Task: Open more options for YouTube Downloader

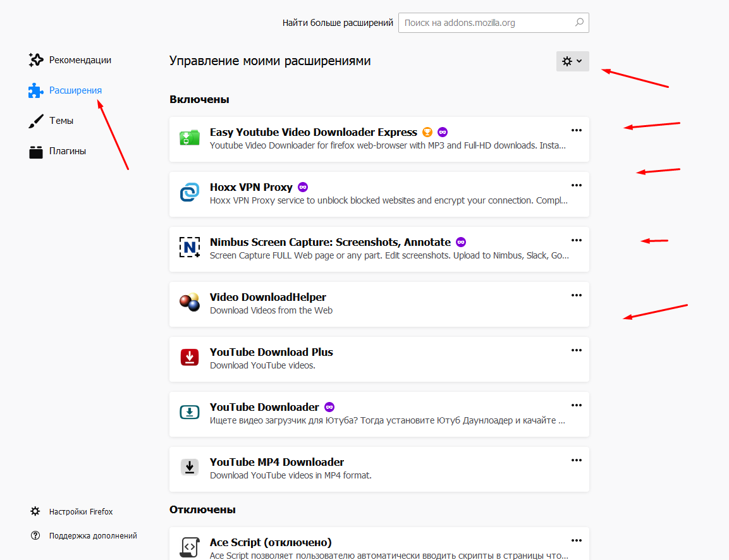Action: pyautogui.click(x=577, y=405)
